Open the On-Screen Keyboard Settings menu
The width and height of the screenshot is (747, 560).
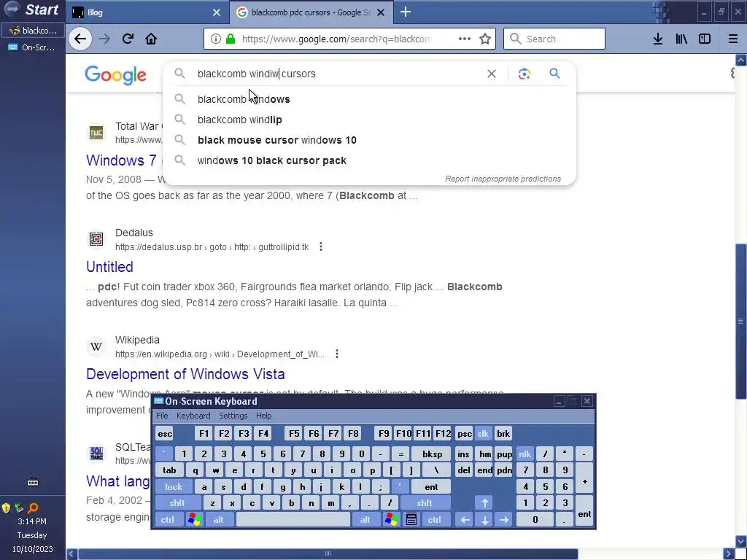pos(233,416)
